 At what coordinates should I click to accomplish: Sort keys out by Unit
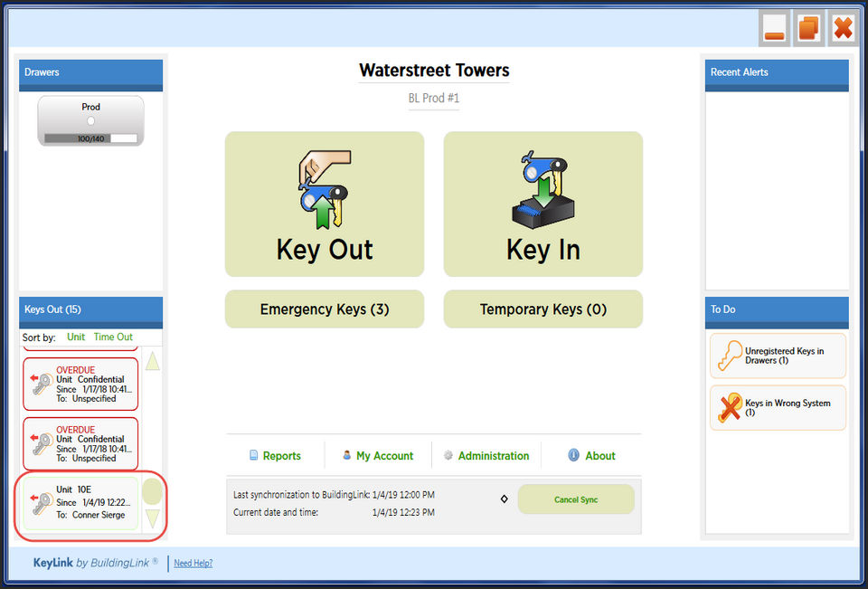76,337
